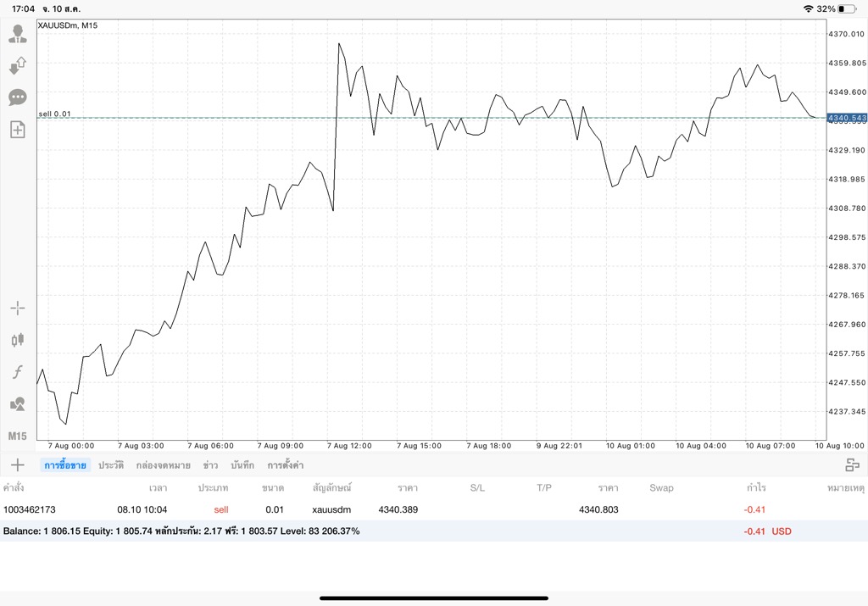Switch to the ประวัติ history tab
The image size is (868, 606).
[x=111, y=464]
